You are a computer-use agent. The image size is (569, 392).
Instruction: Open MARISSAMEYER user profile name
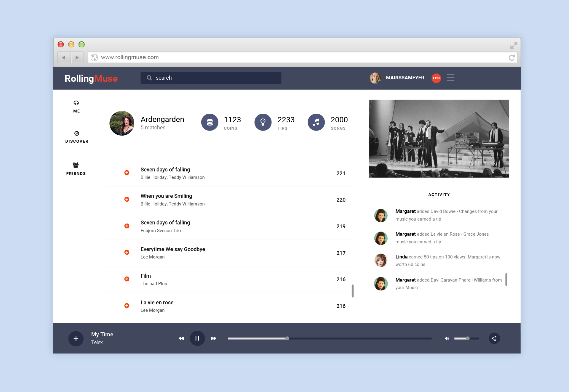[x=405, y=78]
